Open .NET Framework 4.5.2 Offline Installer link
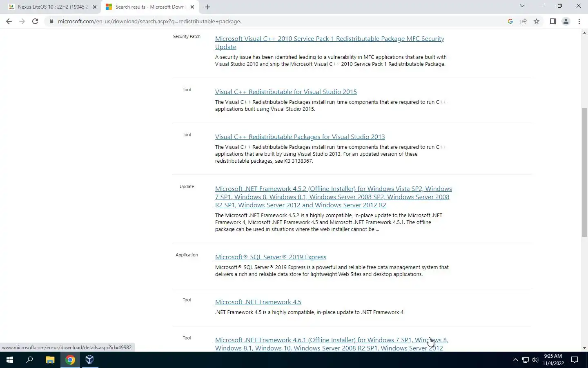Image resolution: width=588 pixels, height=368 pixels. [333, 197]
